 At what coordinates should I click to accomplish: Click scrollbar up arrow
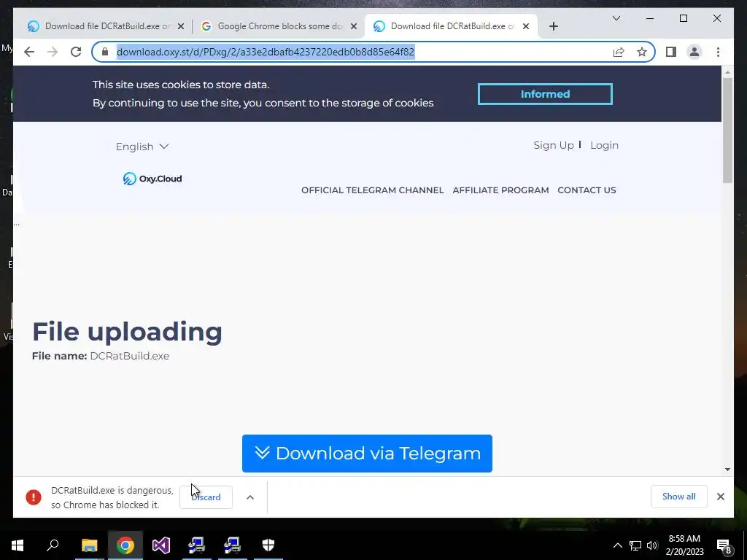coord(727,72)
